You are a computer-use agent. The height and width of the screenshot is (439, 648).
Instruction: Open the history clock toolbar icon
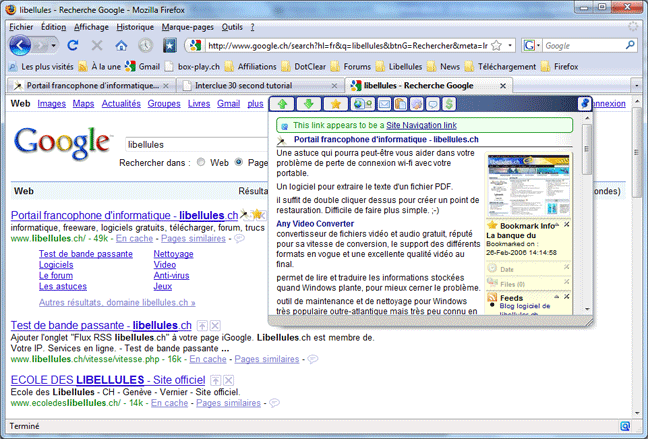pyautogui.click(x=145, y=45)
